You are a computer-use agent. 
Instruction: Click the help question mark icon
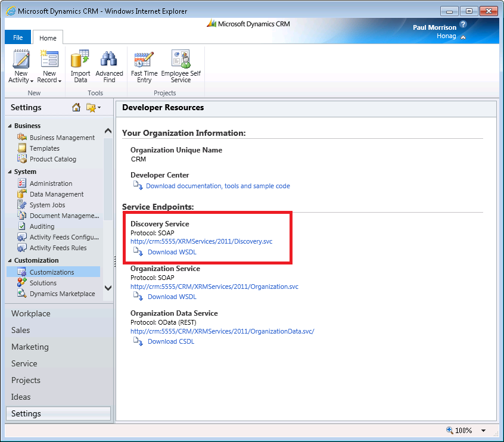[463, 24]
